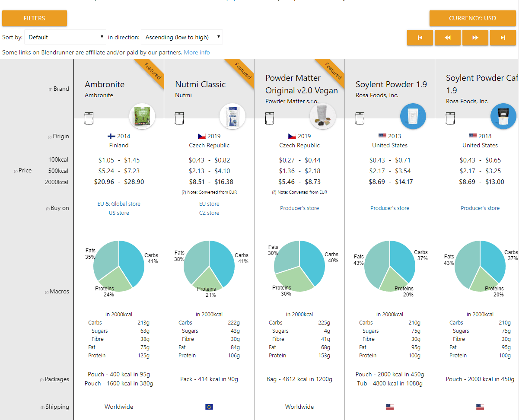Screen dimensions: 519x420
Task: Click the Ambronite product title
Action: [x=105, y=84]
